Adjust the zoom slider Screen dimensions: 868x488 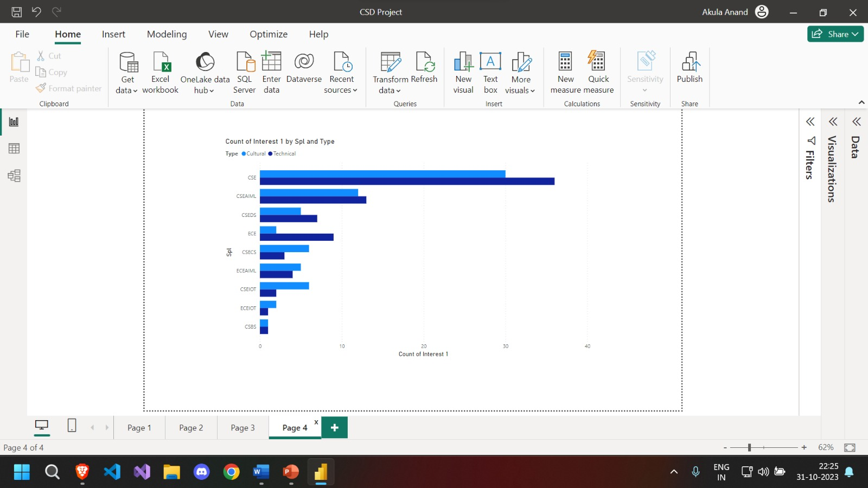click(749, 447)
